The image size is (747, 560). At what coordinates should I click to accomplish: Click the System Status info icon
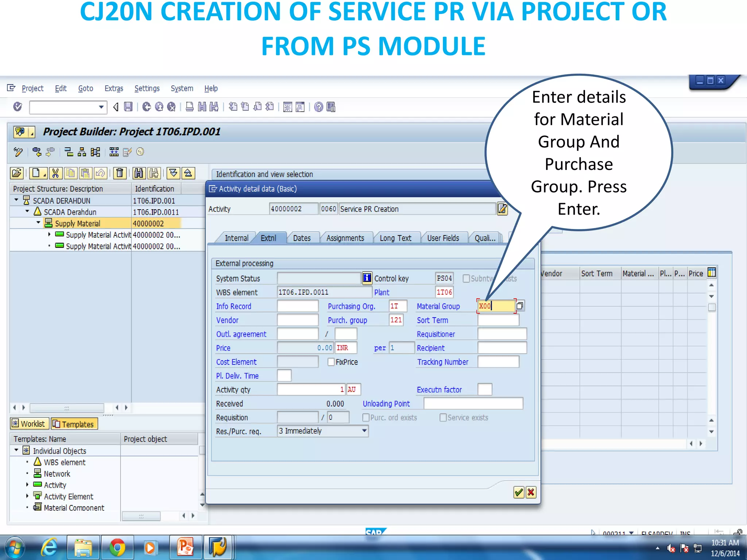coord(367,278)
